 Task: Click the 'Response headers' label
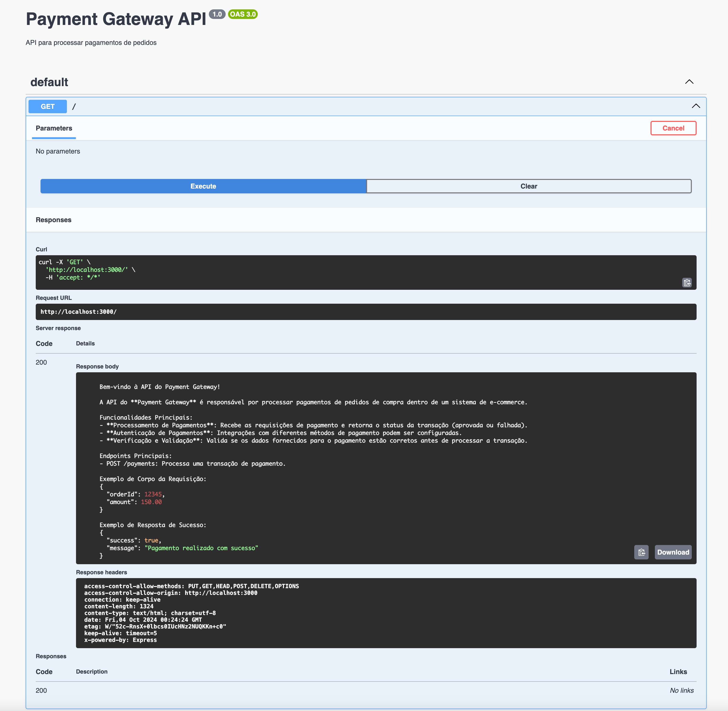point(101,572)
